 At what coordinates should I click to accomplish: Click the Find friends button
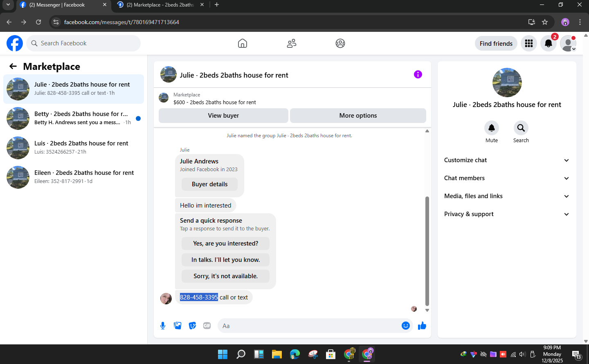click(x=496, y=43)
